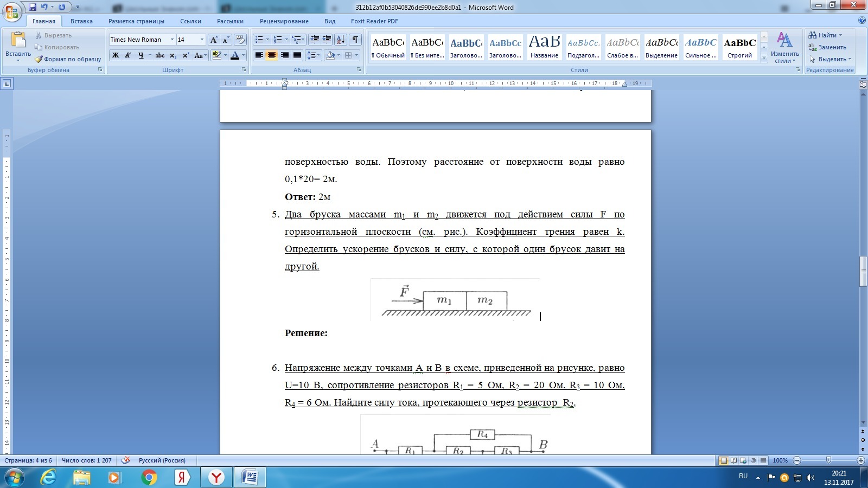Click the word count Число слов: 1 207
The width and height of the screenshot is (868, 488).
click(87, 460)
